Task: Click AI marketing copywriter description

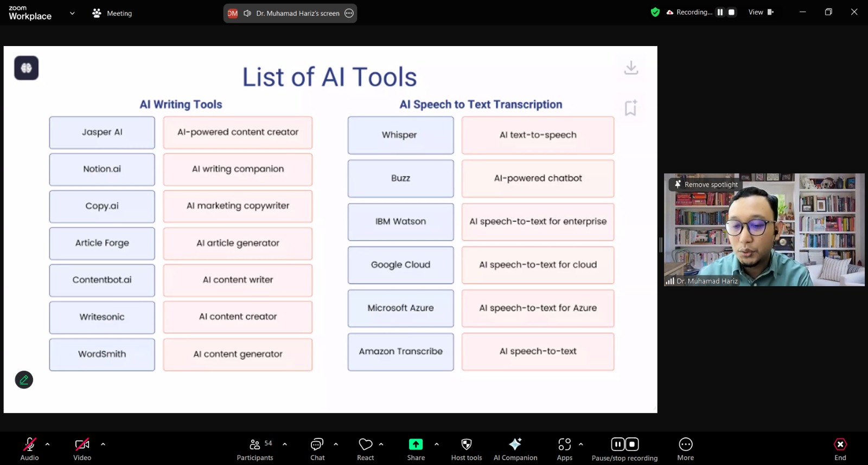Action: coord(238,206)
